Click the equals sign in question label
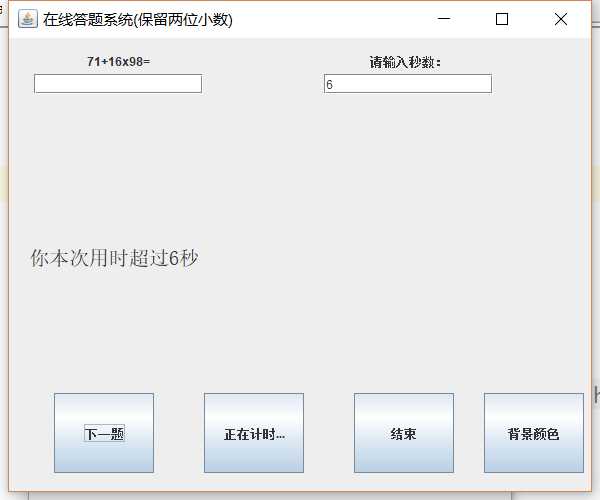Viewport: 600px width, 500px height. [147, 62]
